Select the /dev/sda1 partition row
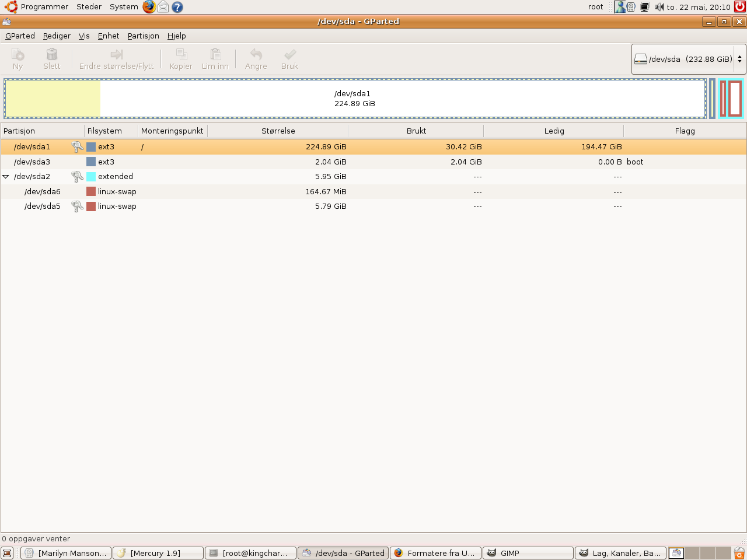 coord(373,147)
